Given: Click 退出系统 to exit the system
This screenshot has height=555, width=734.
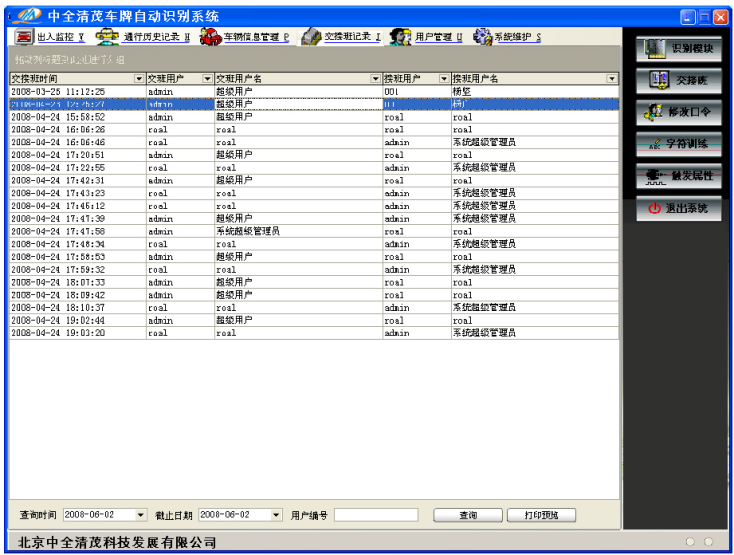Looking at the screenshot, I should (x=679, y=209).
